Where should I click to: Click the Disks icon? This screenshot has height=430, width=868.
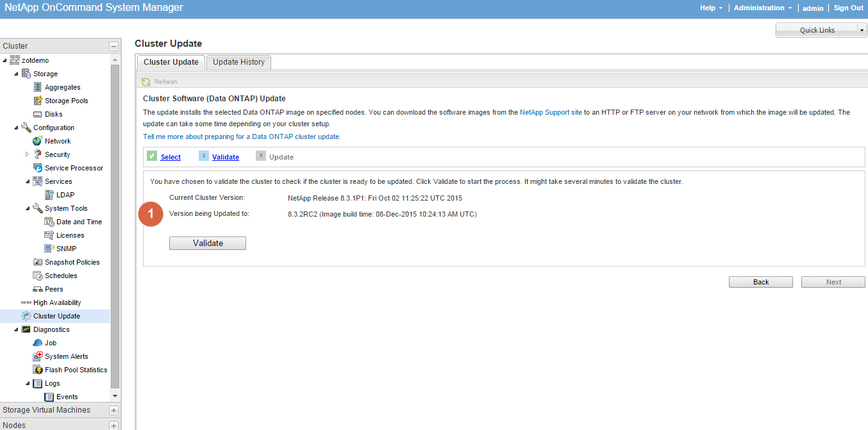pyautogui.click(x=38, y=114)
